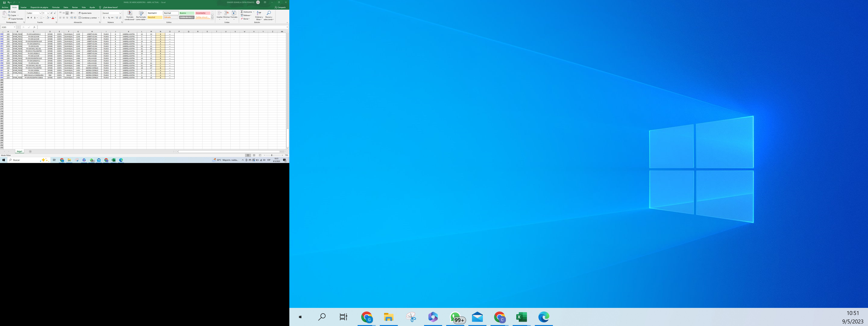The width and height of the screenshot is (868, 326).
Task: Open the Rellenar fill menu
Action: point(246,15)
